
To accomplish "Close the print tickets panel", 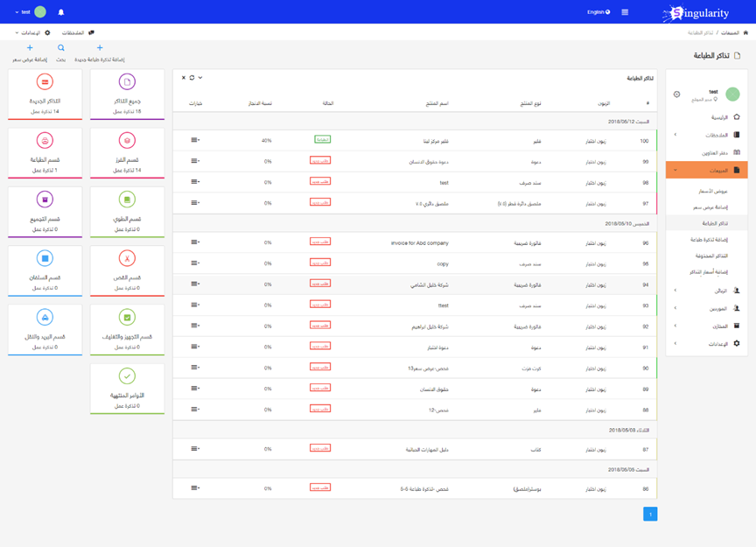I will 184,78.
